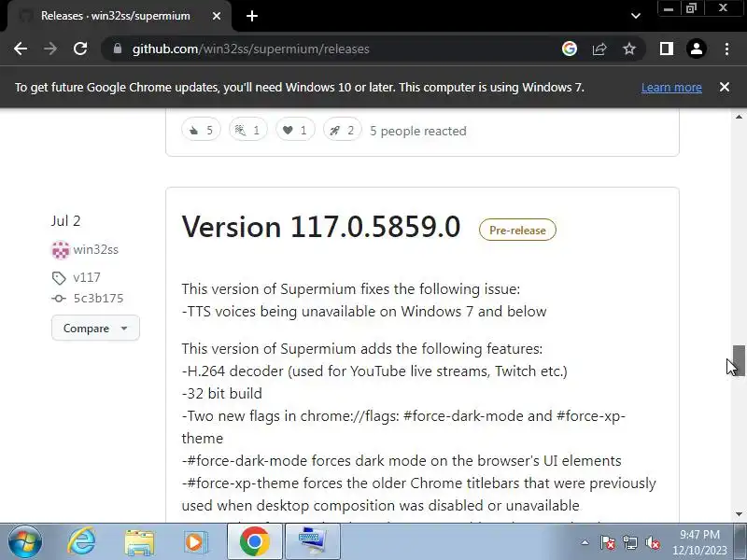The image size is (747, 560).
Task: Click '5 people reacted' text
Action: pos(417,131)
